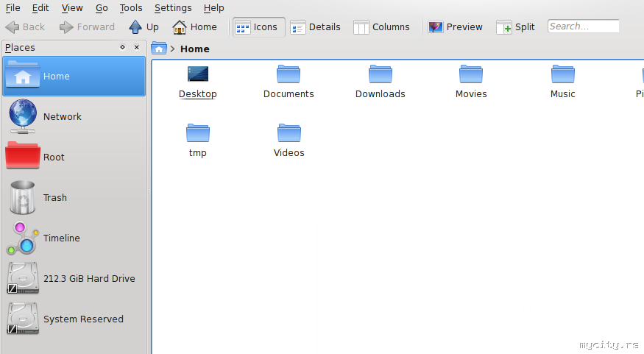Go back with the Back arrow
The image size is (644, 354).
tap(24, 27)
